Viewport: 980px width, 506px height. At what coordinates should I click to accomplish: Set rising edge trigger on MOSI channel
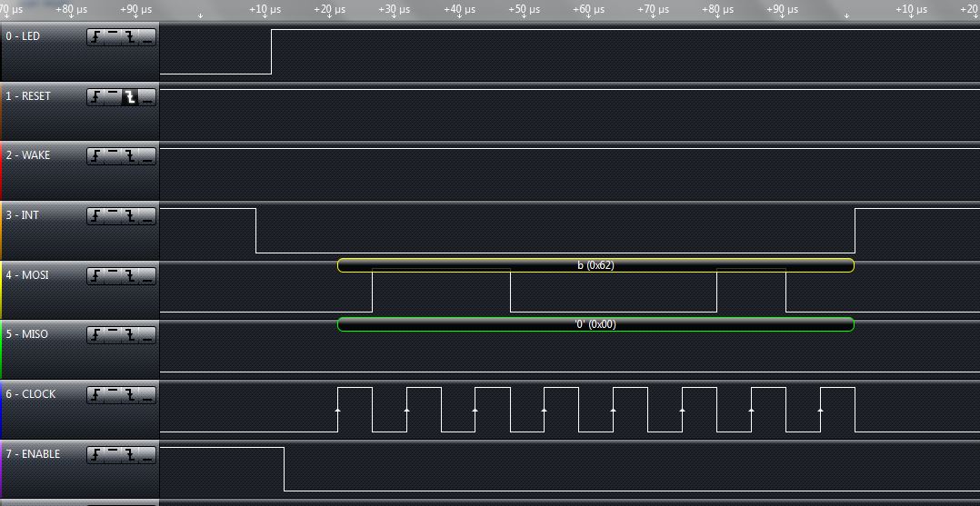pyautogui.click(x=95, y=276)
